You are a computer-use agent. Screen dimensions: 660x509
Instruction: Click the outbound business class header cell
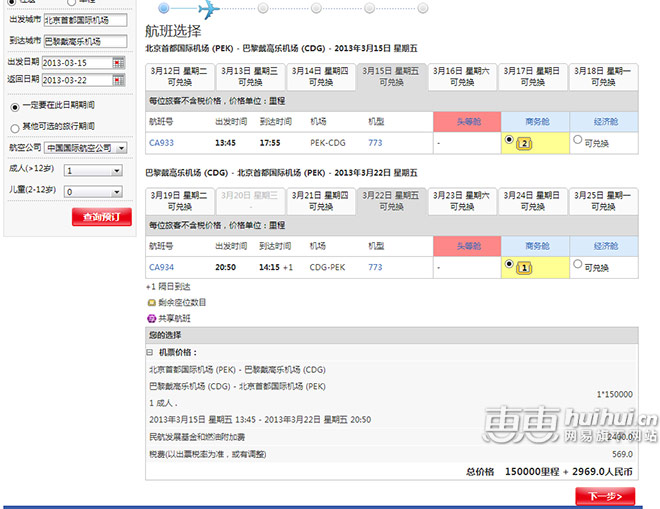click(x=535, y=122)
